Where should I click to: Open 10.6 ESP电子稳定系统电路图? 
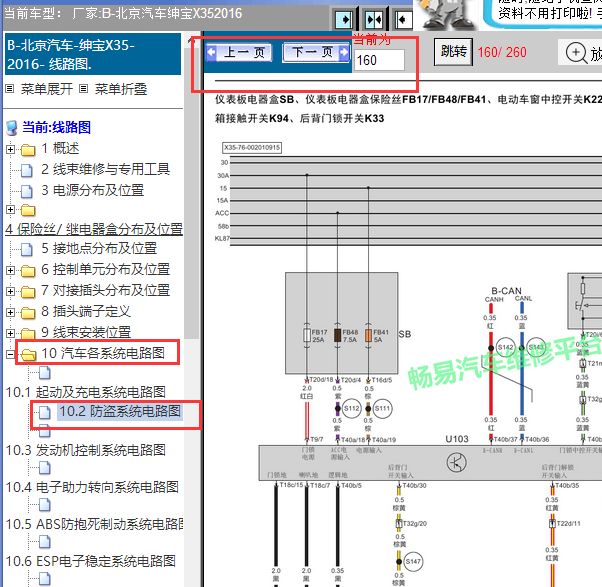point(91,561)
